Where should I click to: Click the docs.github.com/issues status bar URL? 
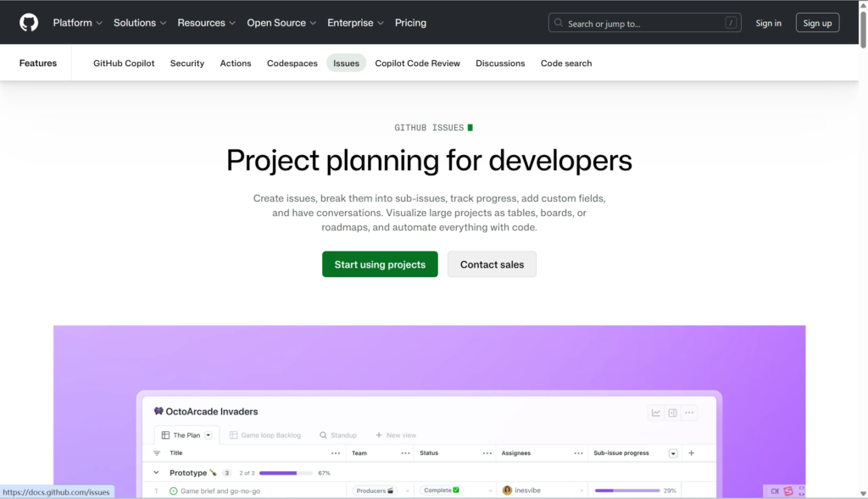coord(56,492)
